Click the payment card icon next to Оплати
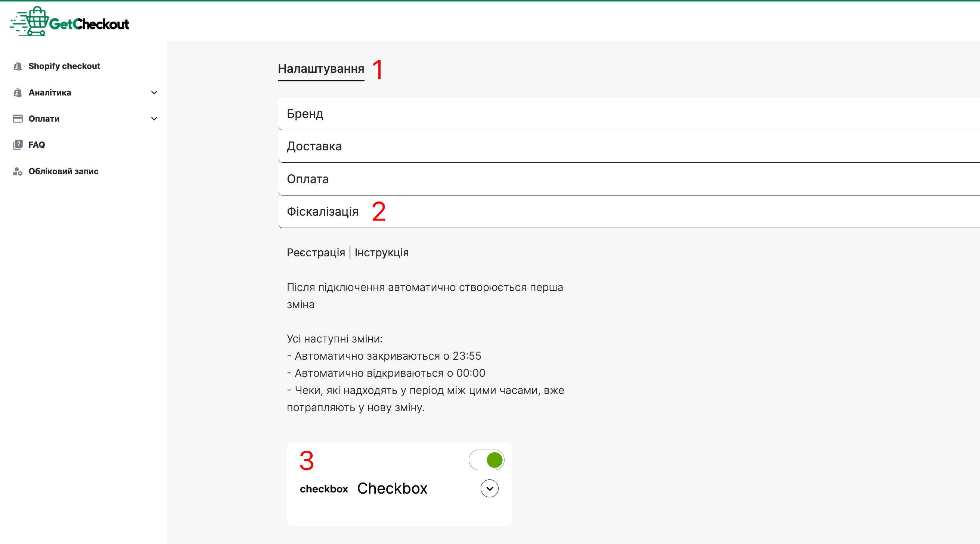The image size is (980, 544). (18, 119)
